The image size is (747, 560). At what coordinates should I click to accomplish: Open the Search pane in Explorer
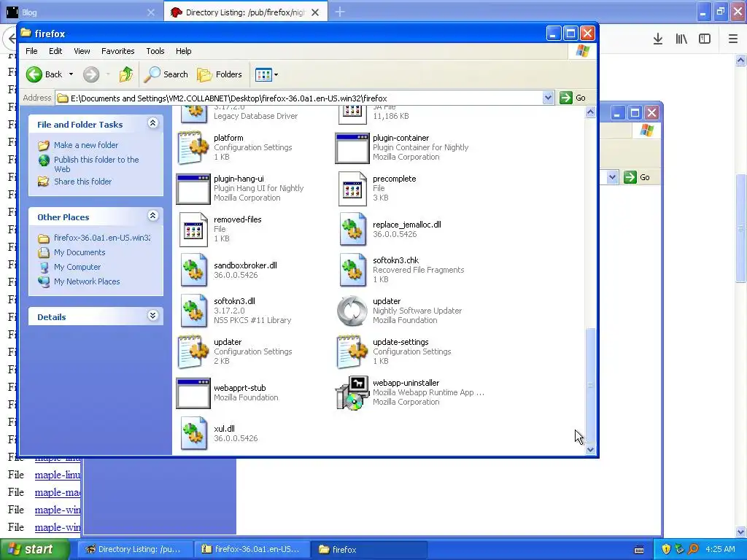166,74
